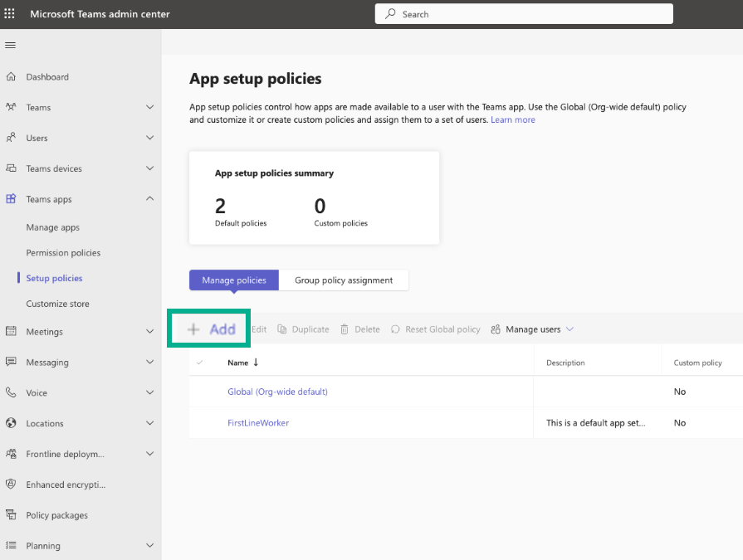Viewport: 743px width, 560px height.
Task: Open the Dashboard page
Action: pos(47,76)
